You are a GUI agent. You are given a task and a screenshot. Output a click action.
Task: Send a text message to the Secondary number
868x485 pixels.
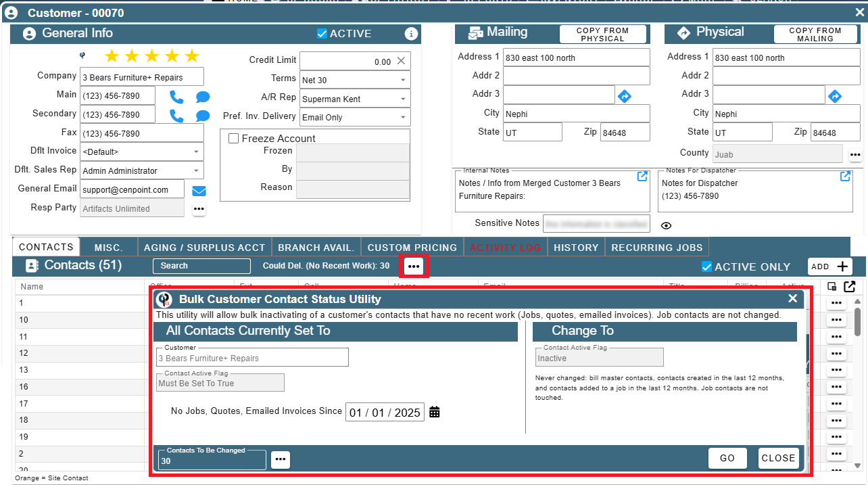[x=203, y=116]
